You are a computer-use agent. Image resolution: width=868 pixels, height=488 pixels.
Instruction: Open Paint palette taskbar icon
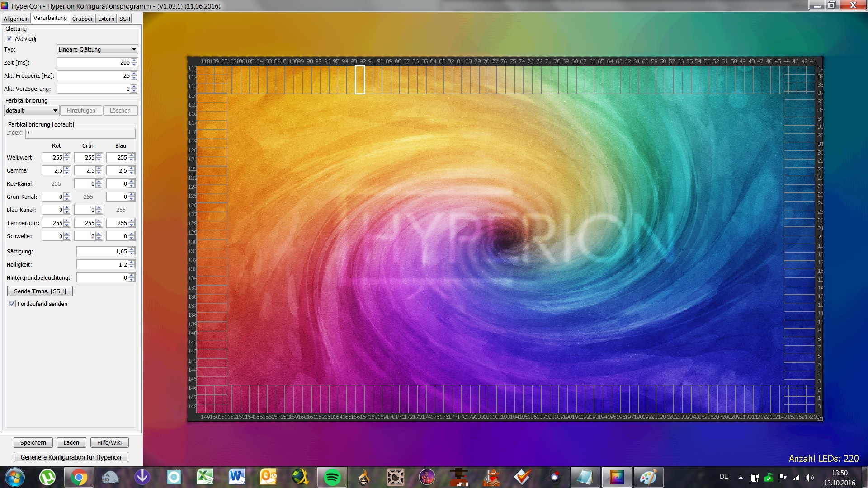[648, 477]
